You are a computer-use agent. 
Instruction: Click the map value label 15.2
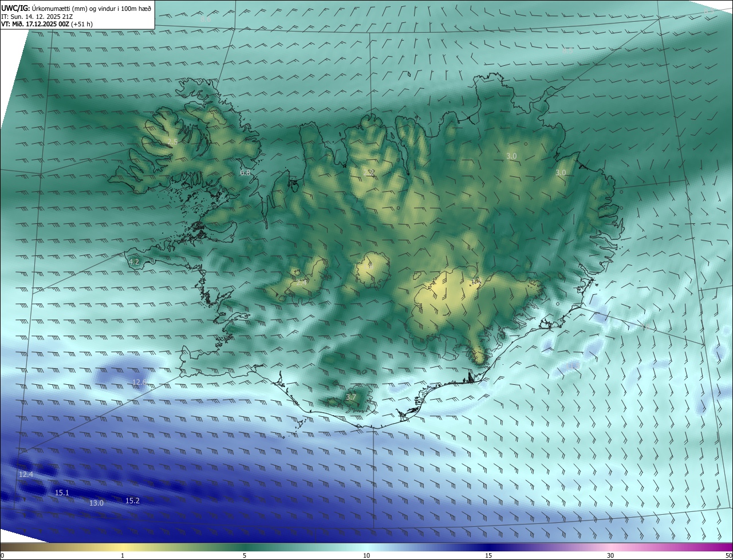(x=132, y=501)
